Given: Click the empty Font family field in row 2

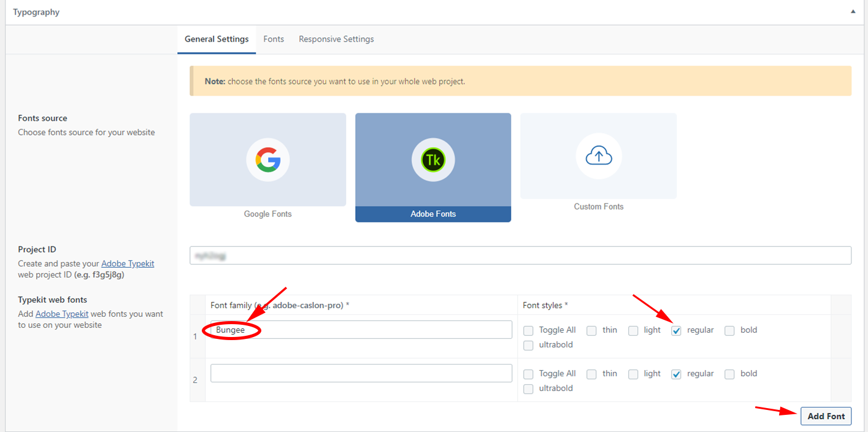Looking at the screenshot, I should [x=361, y=373].
